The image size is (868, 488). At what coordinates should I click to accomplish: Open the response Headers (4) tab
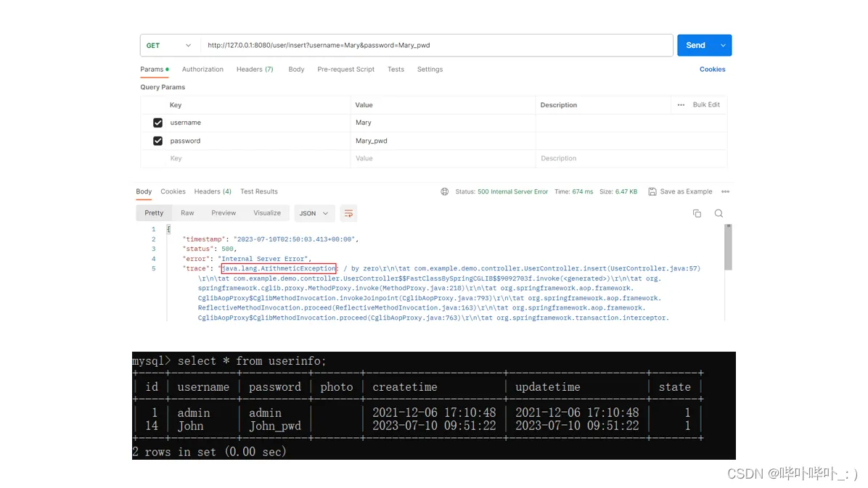[x=213, y=191]
